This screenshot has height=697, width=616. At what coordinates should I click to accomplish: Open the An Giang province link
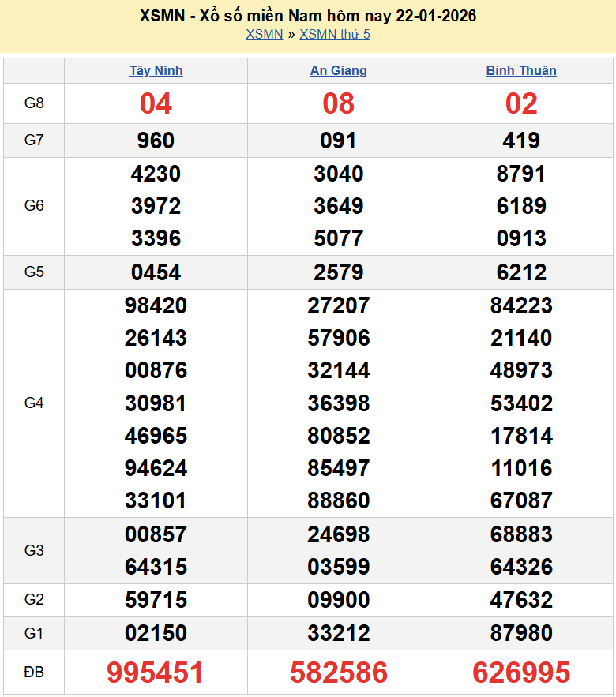(x=338, y=70)
